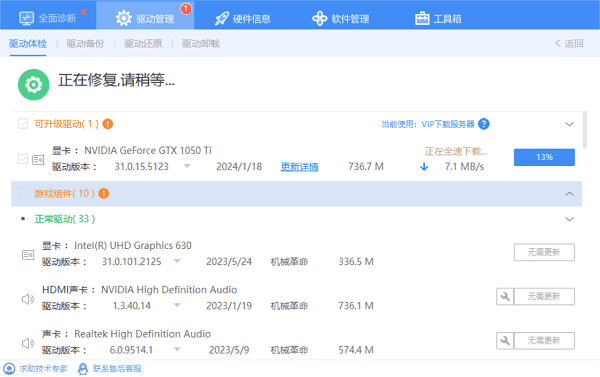Viewport: 600px width, 377px height.
Task: Toggle the NVIDIA GeForce GTX 1050 Ti checkbox
Action: click(x=23, y=159)
